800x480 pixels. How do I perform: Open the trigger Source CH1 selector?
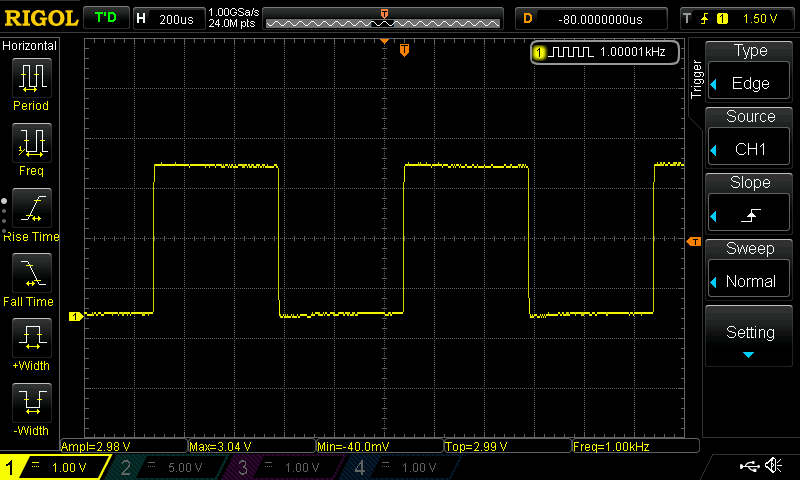click(750, 137)
